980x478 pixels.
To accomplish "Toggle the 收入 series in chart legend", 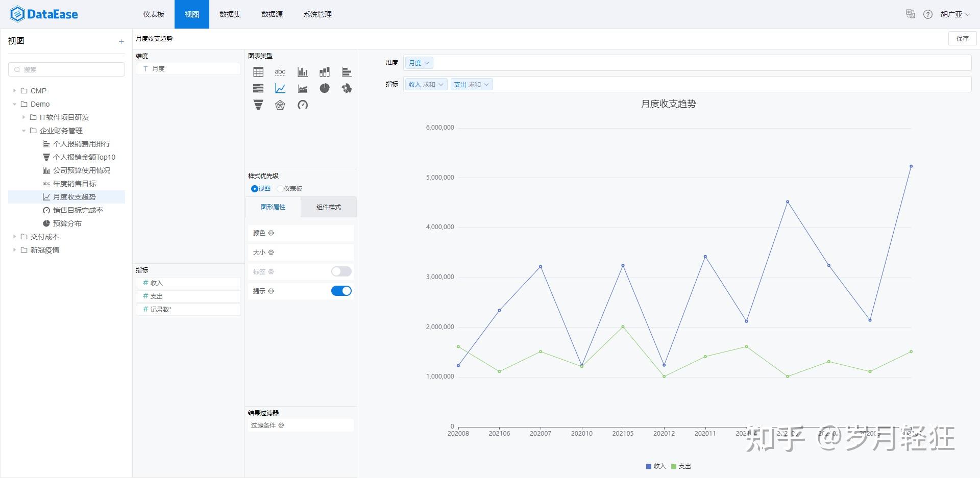I will pos(656,466).
